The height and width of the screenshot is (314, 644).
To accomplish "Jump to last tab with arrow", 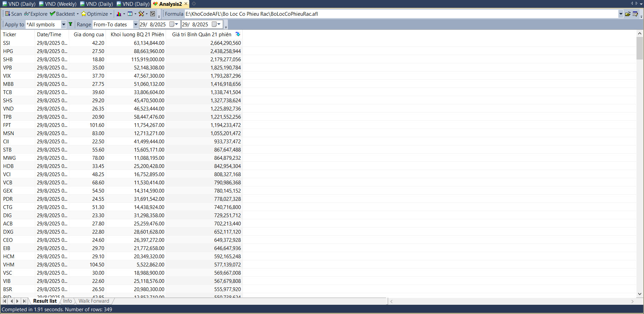I will [x=24, y=301].
